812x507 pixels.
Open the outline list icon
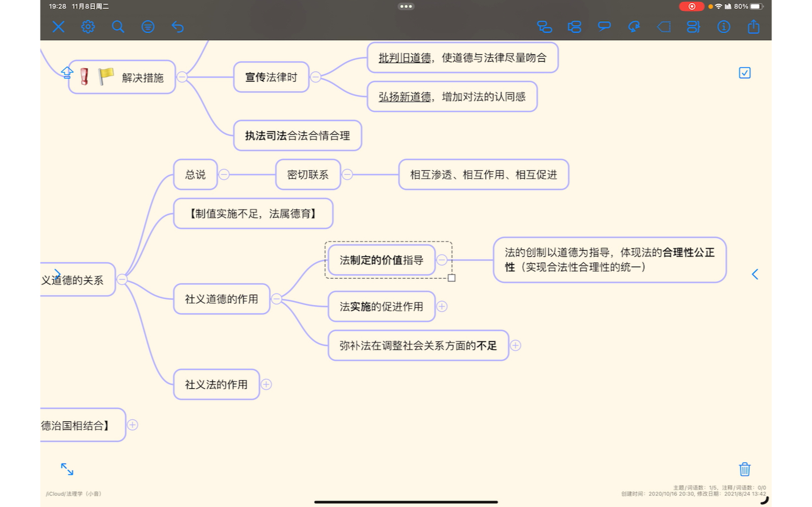click(148, 26)
